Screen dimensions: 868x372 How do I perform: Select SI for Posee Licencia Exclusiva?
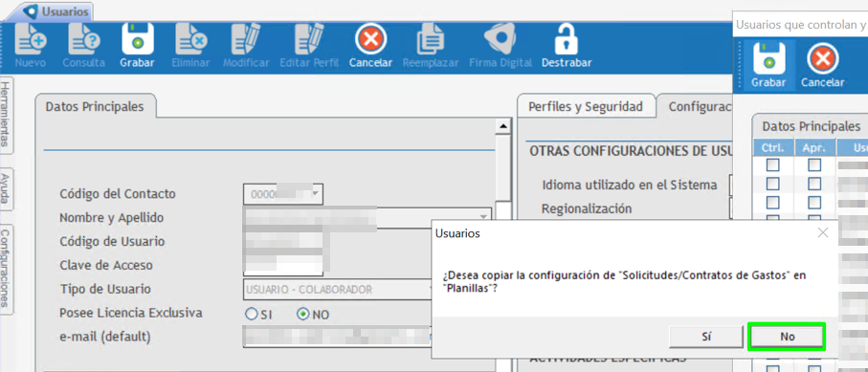pos(251,315)
